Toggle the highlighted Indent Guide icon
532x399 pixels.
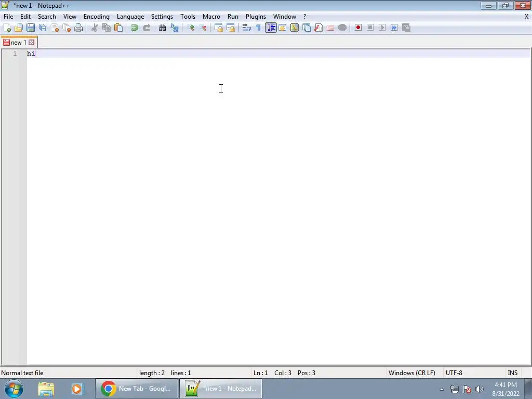[271, 28]
